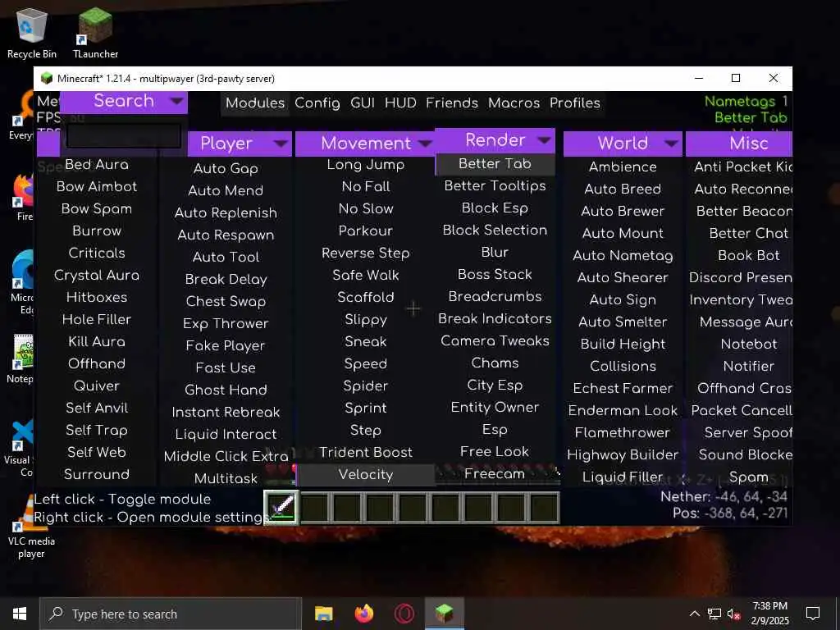The height and width of the screenshot is (630, 840).
Task: Click the Minecraft grass block title icon
Action: [x=47, y=78]
